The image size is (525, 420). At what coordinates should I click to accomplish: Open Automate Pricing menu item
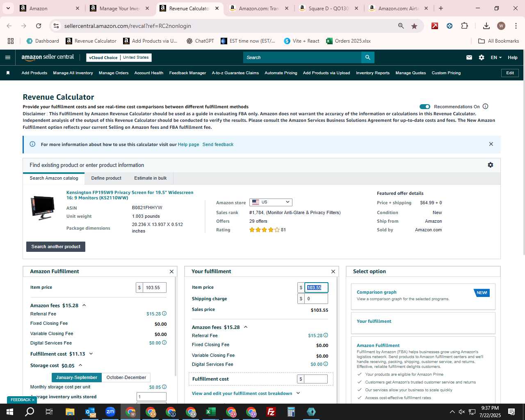pos(281,73)
